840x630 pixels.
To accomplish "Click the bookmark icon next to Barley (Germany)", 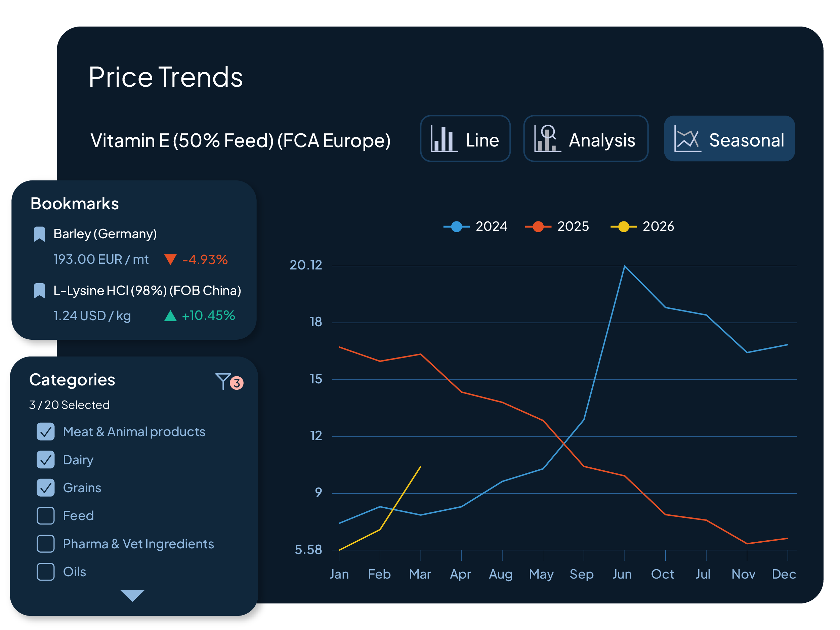I will point(40,234).
